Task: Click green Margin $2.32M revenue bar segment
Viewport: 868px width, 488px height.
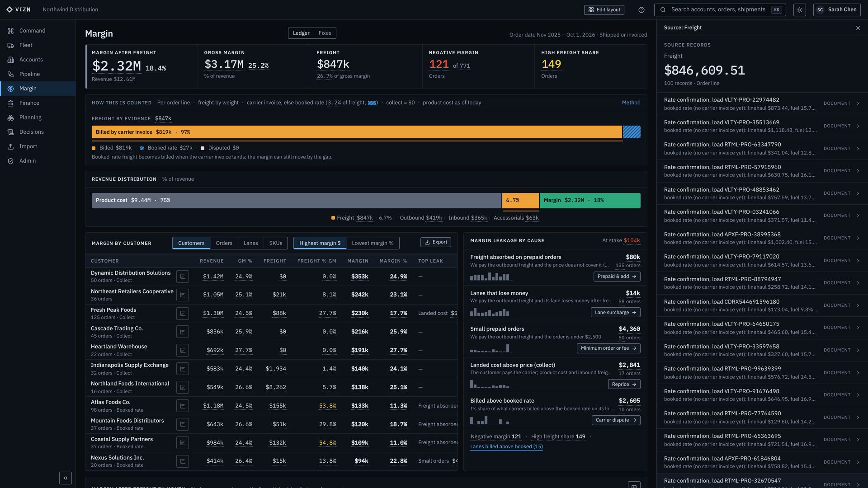Action: 590,201
